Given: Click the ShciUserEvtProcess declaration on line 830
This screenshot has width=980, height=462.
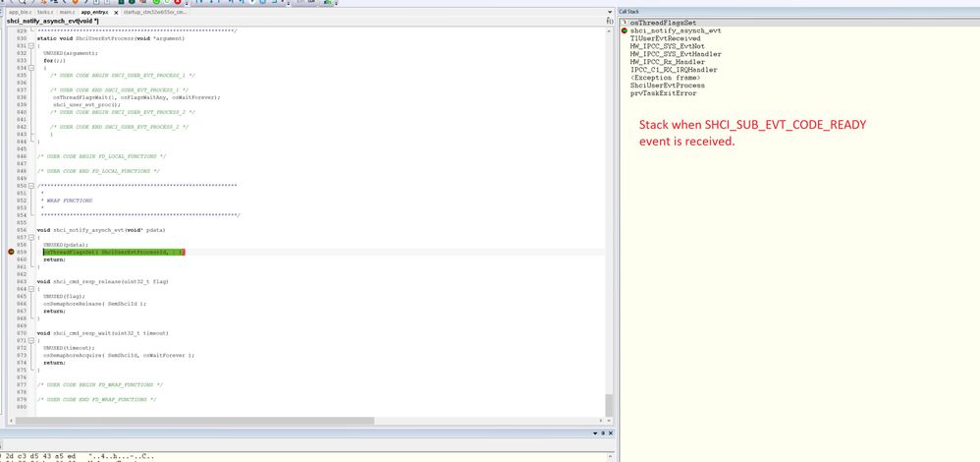Looking at the screenshot, I should (x=111, y=38).
